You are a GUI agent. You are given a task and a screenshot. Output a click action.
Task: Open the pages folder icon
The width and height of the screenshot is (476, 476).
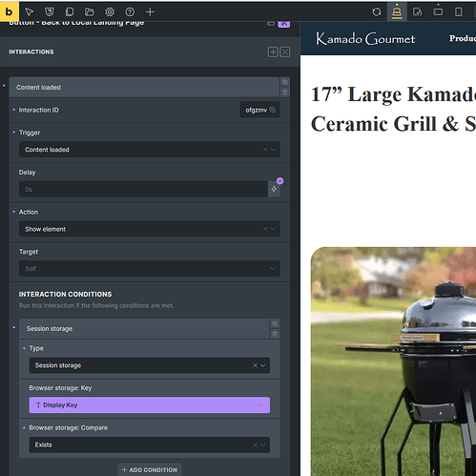click(x=90, y=12)
